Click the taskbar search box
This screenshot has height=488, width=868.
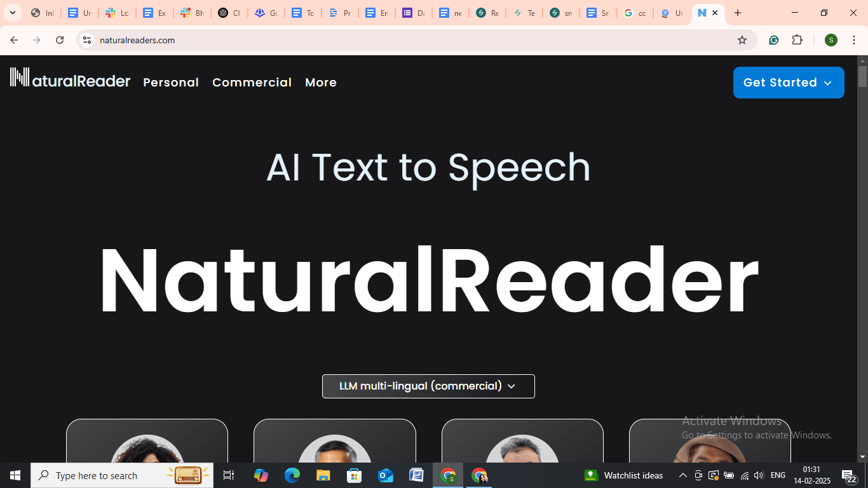point(123,475)
